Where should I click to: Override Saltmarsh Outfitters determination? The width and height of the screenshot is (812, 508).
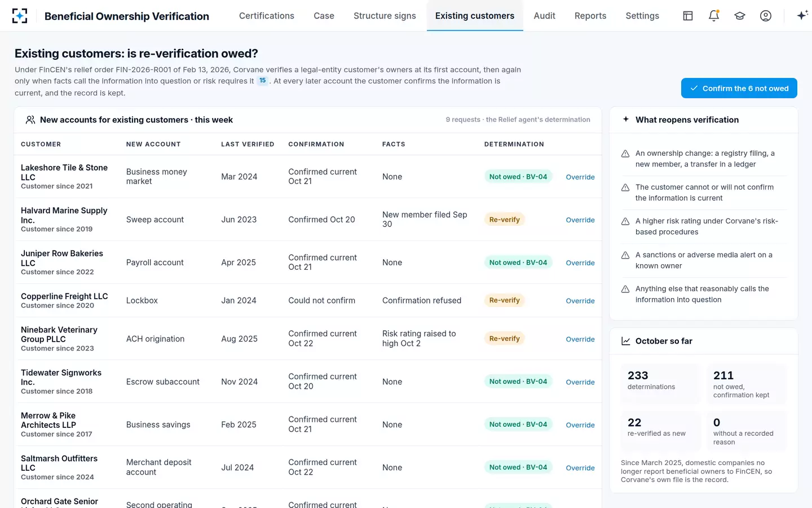pyautogui.click(x=580, y=468)
